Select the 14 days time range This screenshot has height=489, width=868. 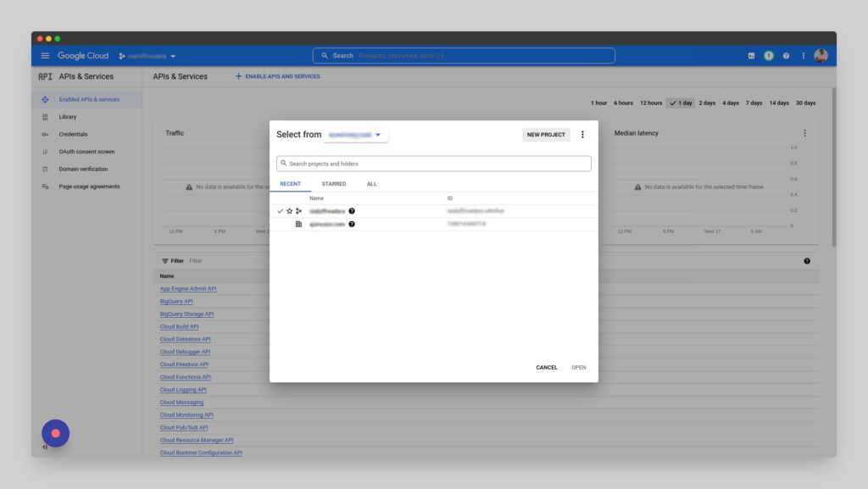(778, 103)
